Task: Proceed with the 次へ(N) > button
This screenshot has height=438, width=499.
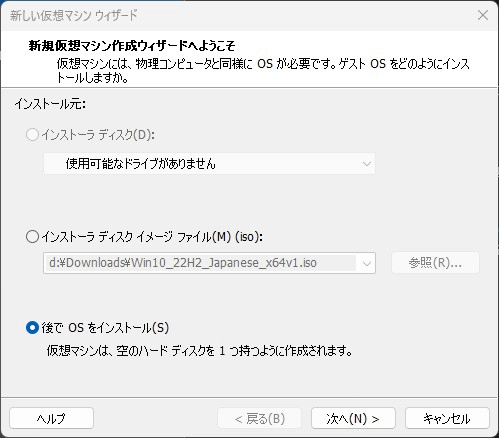Action: pyautogui.click(x=353, y=418)
